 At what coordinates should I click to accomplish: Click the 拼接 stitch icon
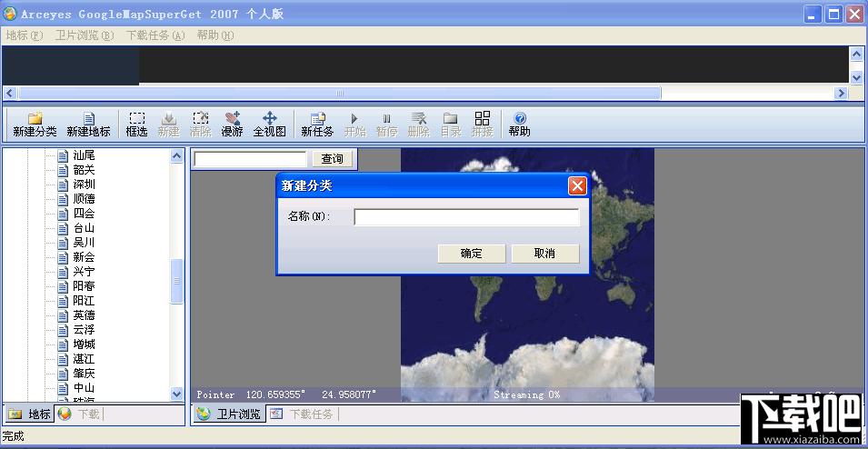[x=482, y=125]
